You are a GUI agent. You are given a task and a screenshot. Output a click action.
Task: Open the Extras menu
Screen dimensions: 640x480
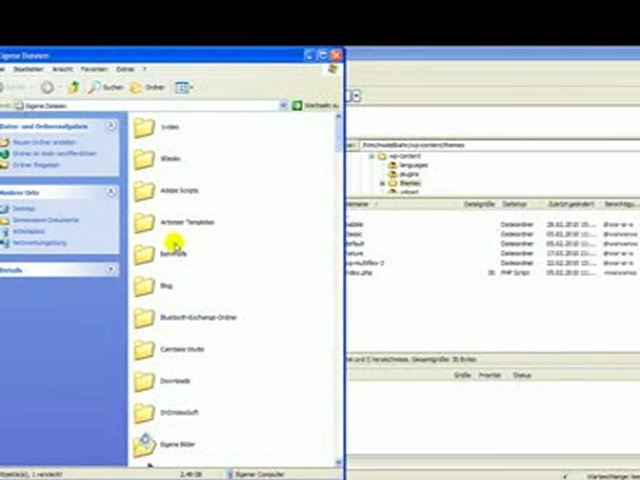pos(125,69)
